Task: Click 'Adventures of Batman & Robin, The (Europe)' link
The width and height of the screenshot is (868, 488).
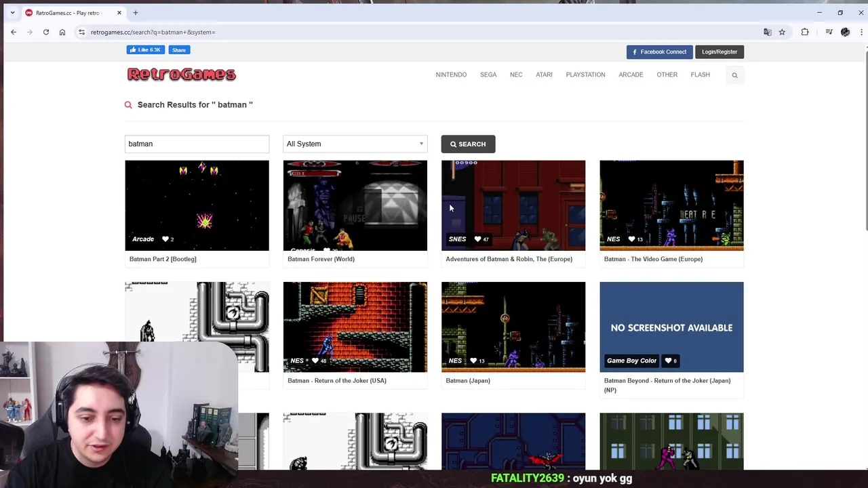Action: coord(509,259)
